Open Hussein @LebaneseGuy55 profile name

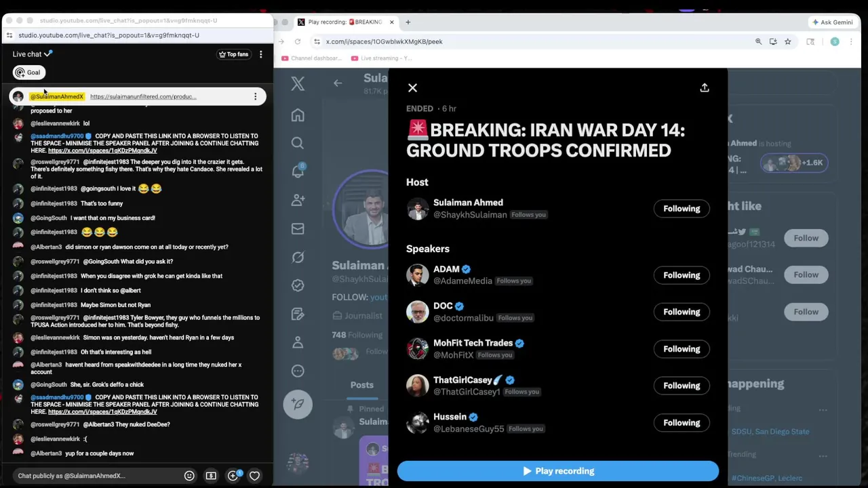tap(450, 417)
